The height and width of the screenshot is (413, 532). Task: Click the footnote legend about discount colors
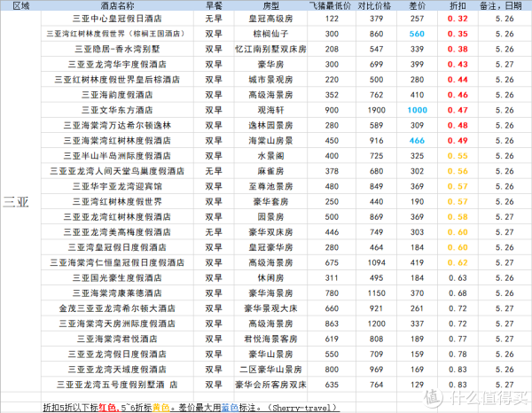pyautogui.click(x=191, y=407)
